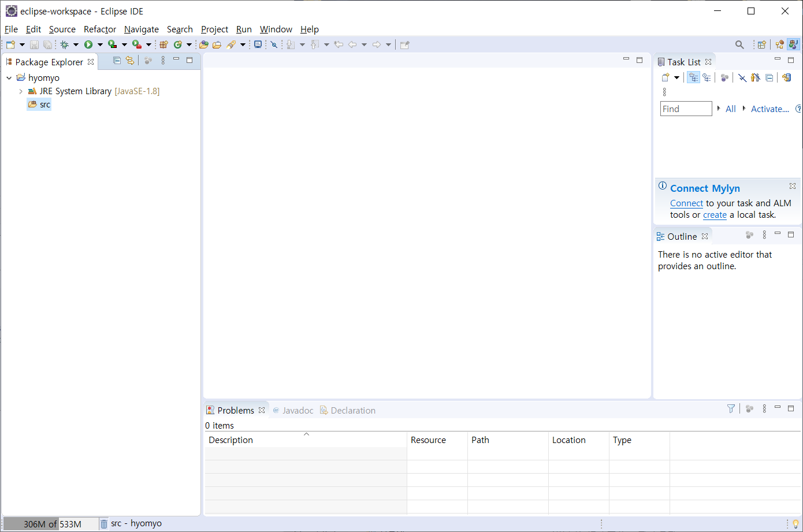This screenshot has width=803, height=532.
Task: Click the green Run button
Action: click(x=88, y=44)
